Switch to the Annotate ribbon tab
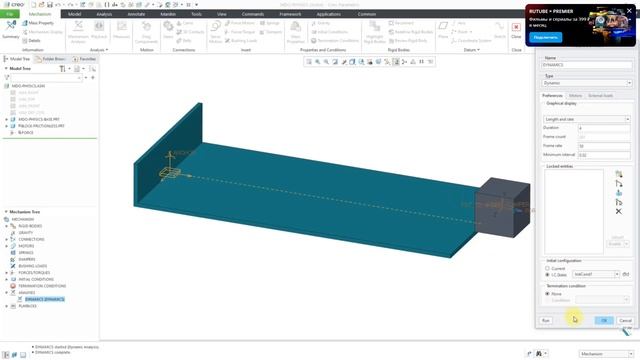 (136, 14)
